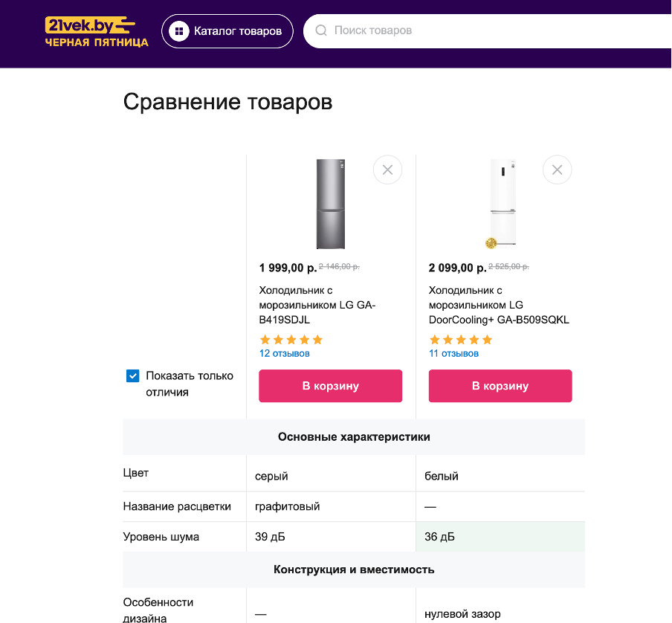Collapse "Конструкция и вместимость" section
The width and height of the screenshot is (672, 623).
point(354,569)
